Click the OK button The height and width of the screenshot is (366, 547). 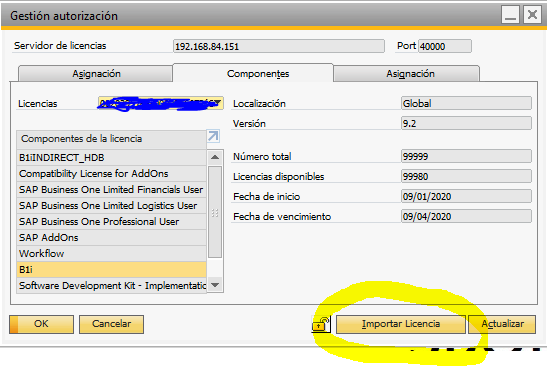pyautogui.click(x=42, y=324)
